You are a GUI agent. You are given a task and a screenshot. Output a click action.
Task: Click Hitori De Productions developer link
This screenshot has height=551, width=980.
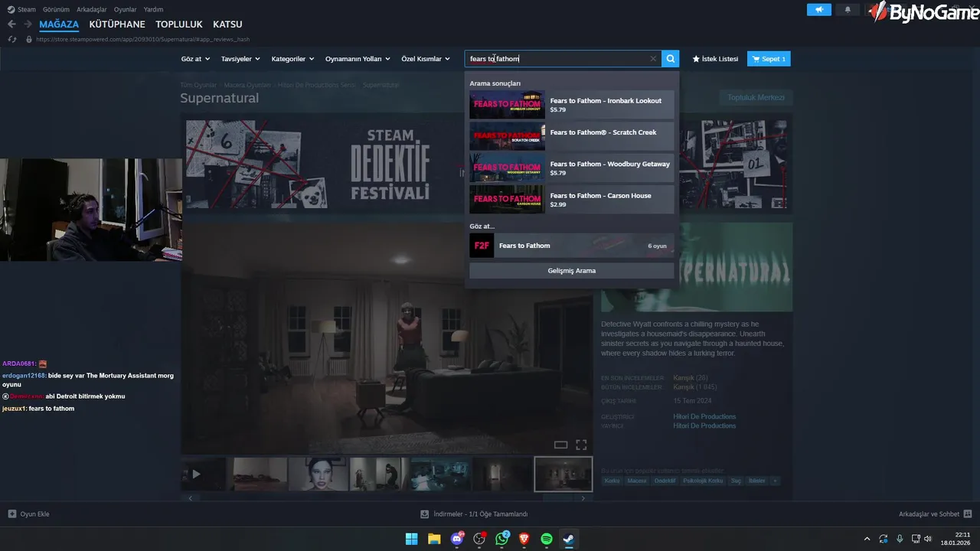[704, 417]
